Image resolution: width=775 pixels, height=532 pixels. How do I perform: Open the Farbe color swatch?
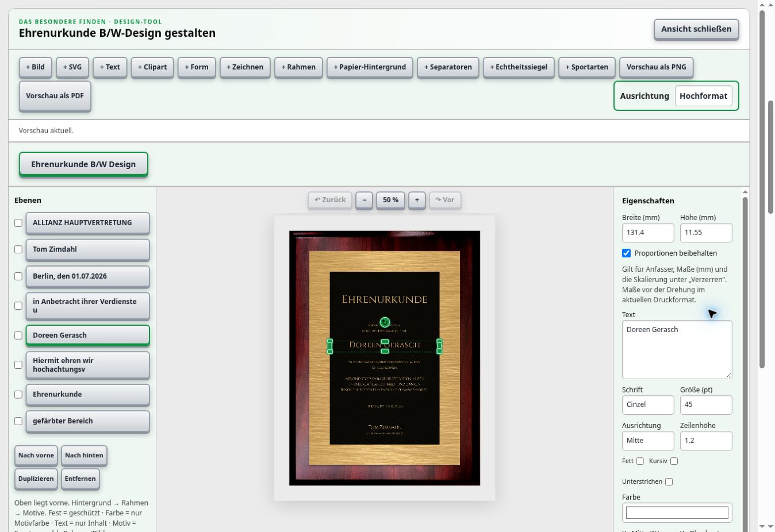[677, 512]
